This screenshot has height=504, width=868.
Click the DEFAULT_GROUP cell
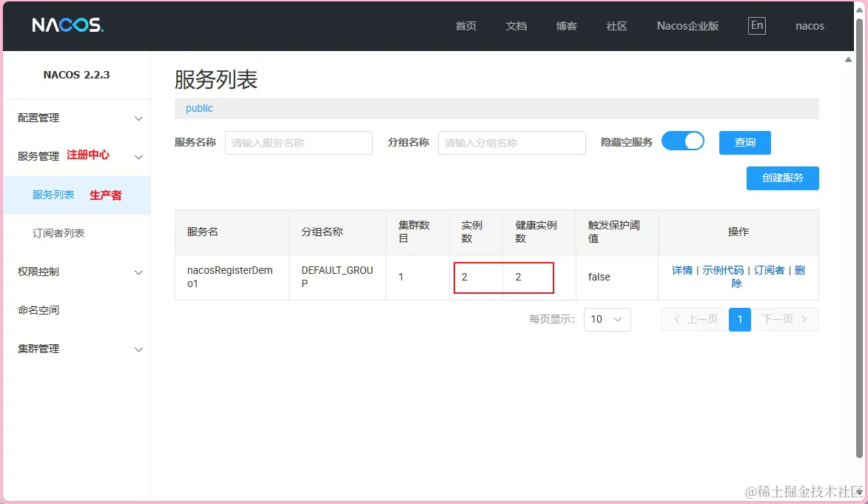pos(337,277)
